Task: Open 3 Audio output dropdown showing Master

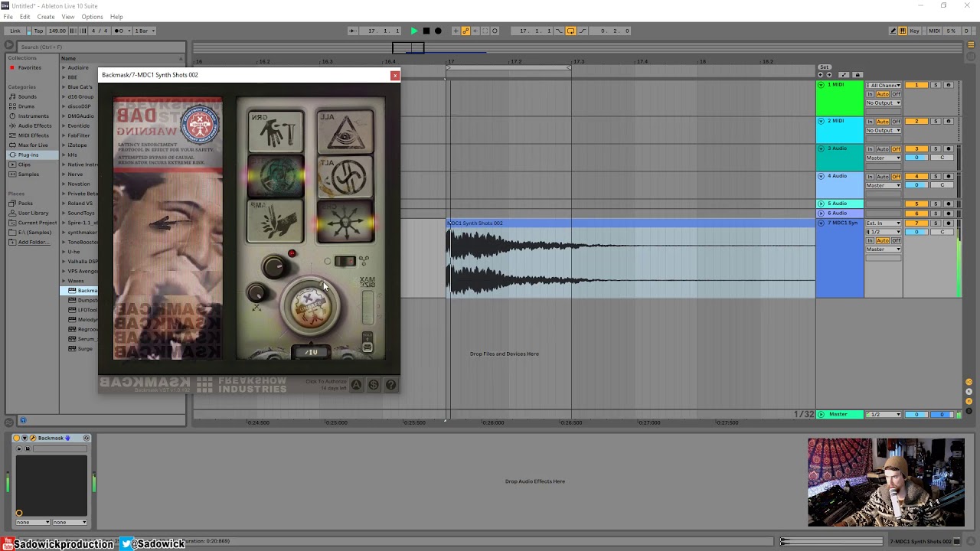Action: coord(884,158)
